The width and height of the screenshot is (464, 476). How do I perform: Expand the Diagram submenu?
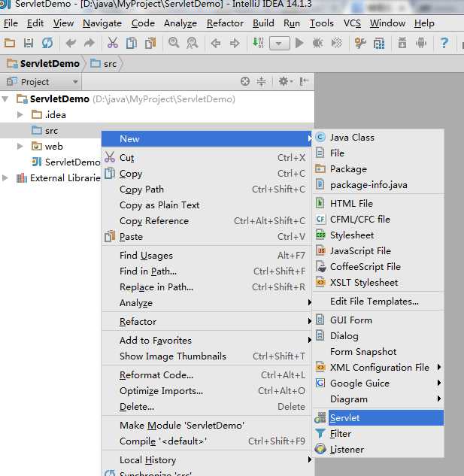pos(378,399)
